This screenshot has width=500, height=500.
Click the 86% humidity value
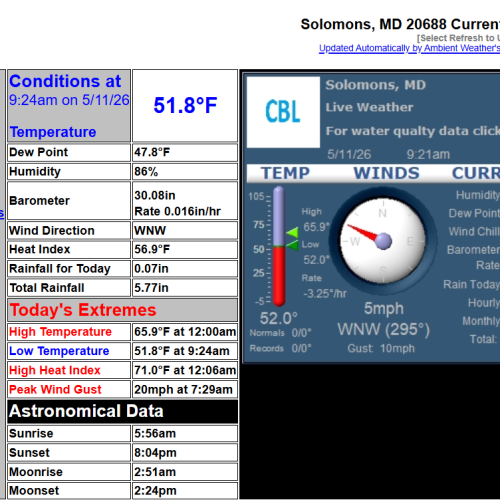pyautogui.click(x=146, y=172)
